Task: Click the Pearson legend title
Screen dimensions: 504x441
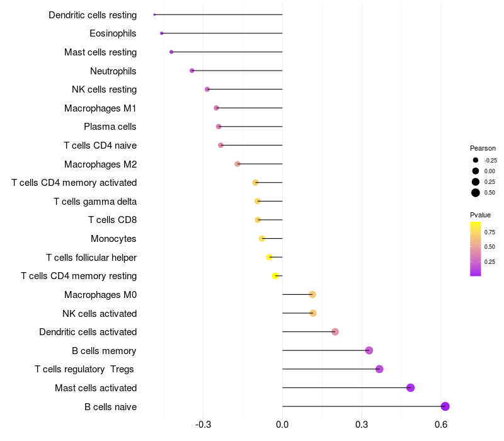Action: coord(483,148)
